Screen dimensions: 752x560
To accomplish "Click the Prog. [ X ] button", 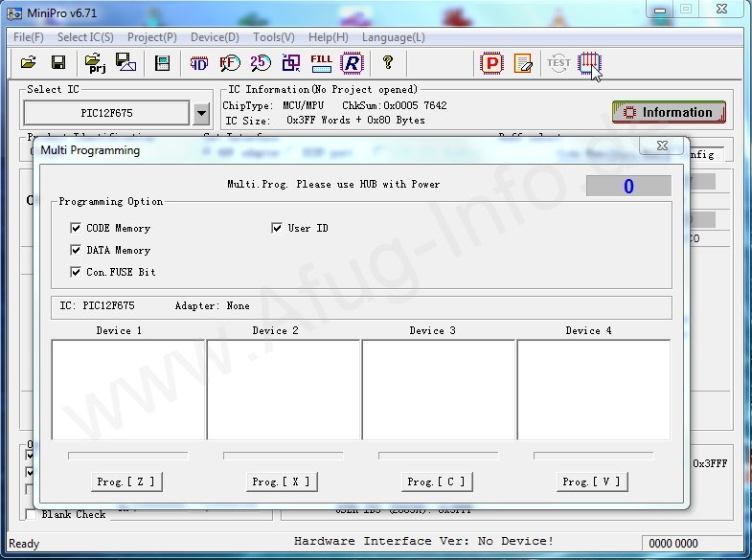I will [282, 482].
